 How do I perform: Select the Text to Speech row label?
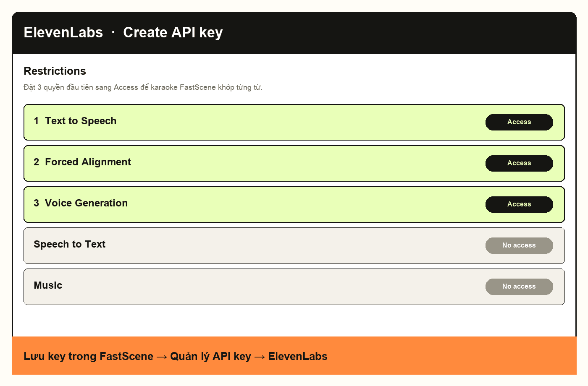pos(81,121)
